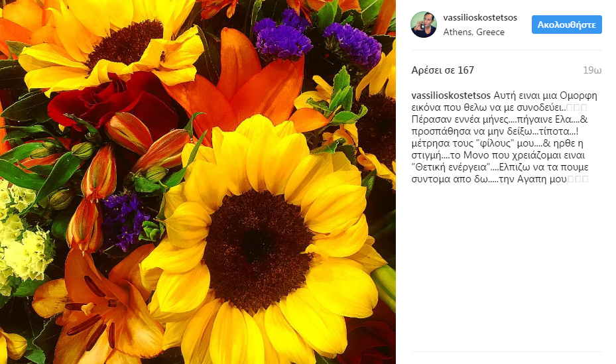The image size is (616, 364).
Task: Select the caption text paragraph
Action: coord(505,137)
